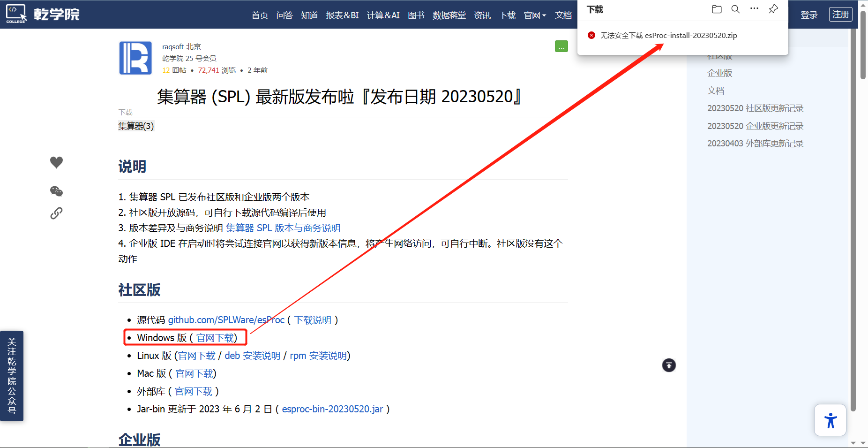Go to 问答 section

coord(284,15)
